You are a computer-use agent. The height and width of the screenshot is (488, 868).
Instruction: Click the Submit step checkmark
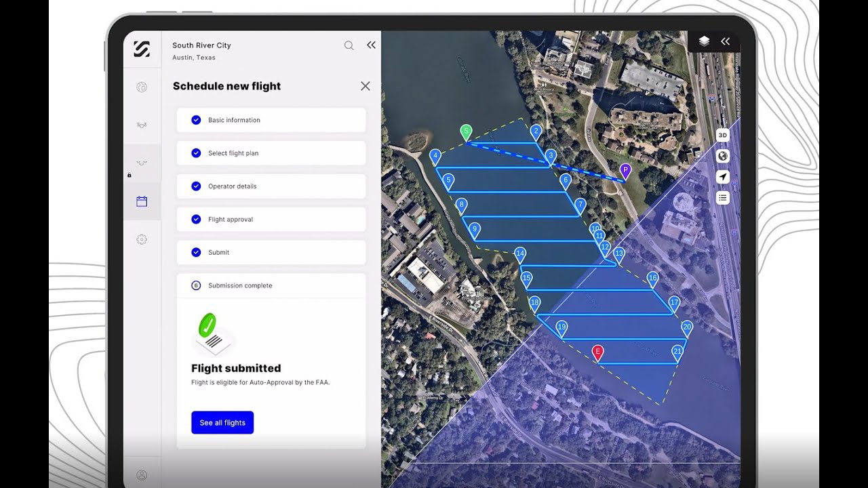click(196, 252)
